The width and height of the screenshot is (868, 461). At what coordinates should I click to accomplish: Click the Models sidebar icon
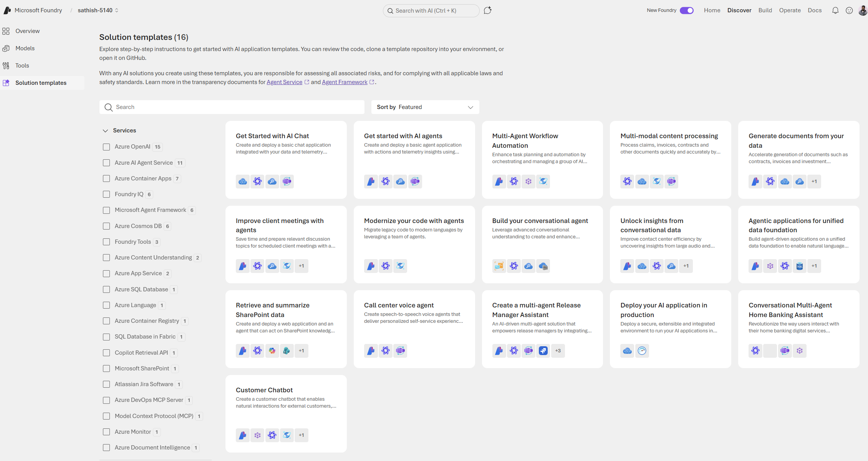coord(6,48)
